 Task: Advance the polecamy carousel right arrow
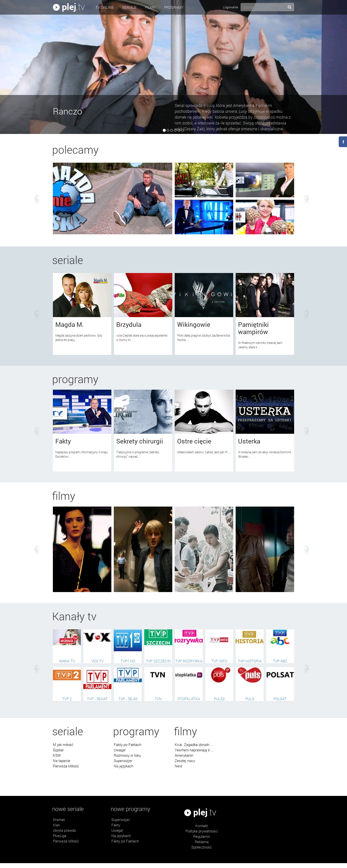click(307, 198)
